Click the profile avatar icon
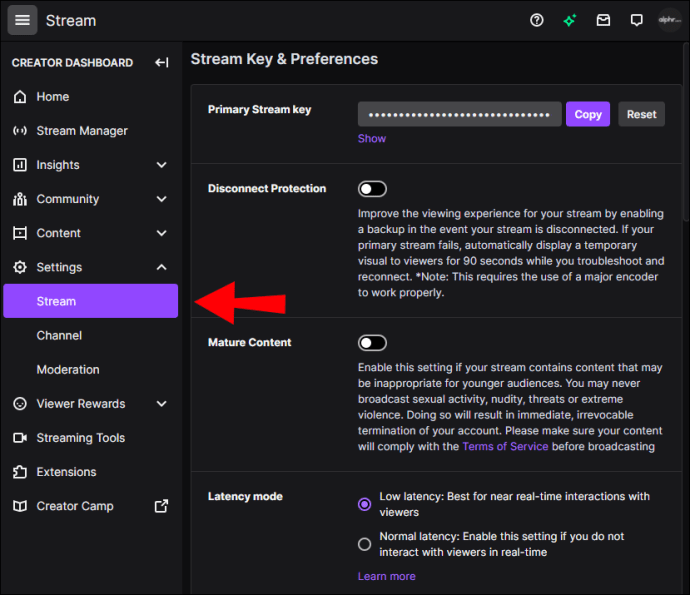Image resolution: width=690 pixels, height=595 pixels. tap(669, 20)
